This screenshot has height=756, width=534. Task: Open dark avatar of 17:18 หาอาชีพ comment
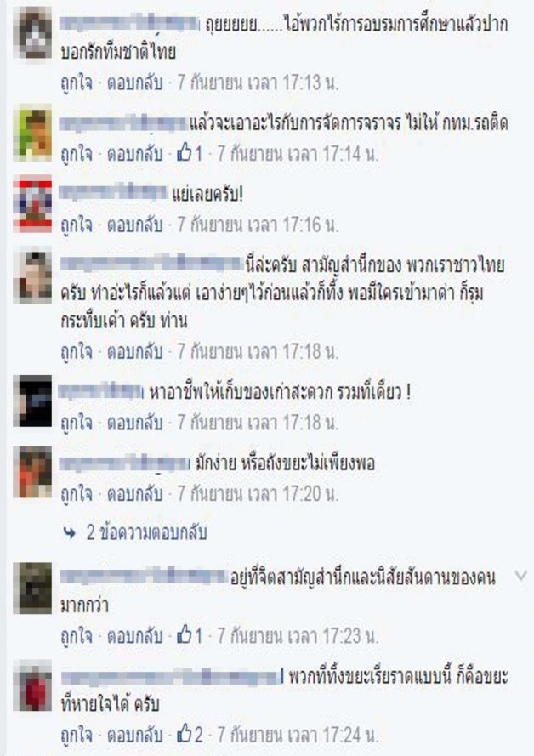[x=32, y=401]
